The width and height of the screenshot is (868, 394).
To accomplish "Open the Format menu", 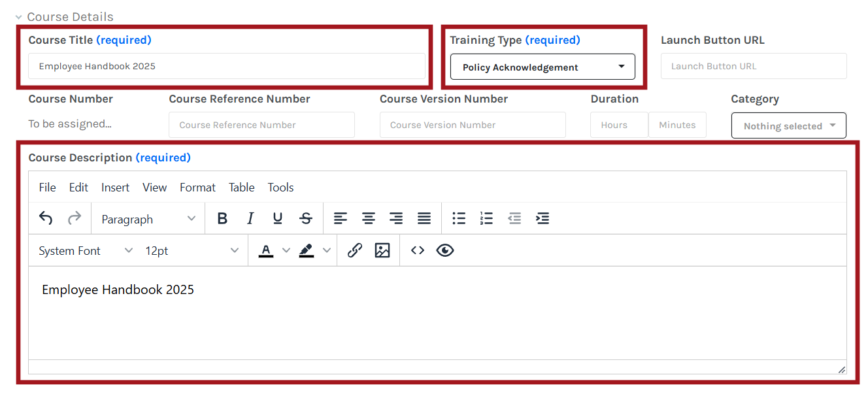I will tap(197, 188).
